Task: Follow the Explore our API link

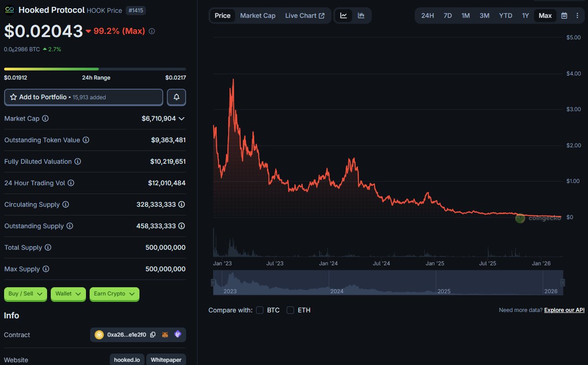Action: click(x=564, y=310)
